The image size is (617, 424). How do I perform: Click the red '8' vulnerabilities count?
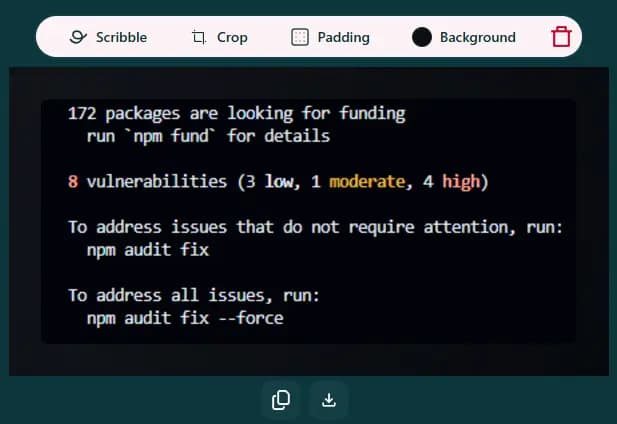[73, 182]
